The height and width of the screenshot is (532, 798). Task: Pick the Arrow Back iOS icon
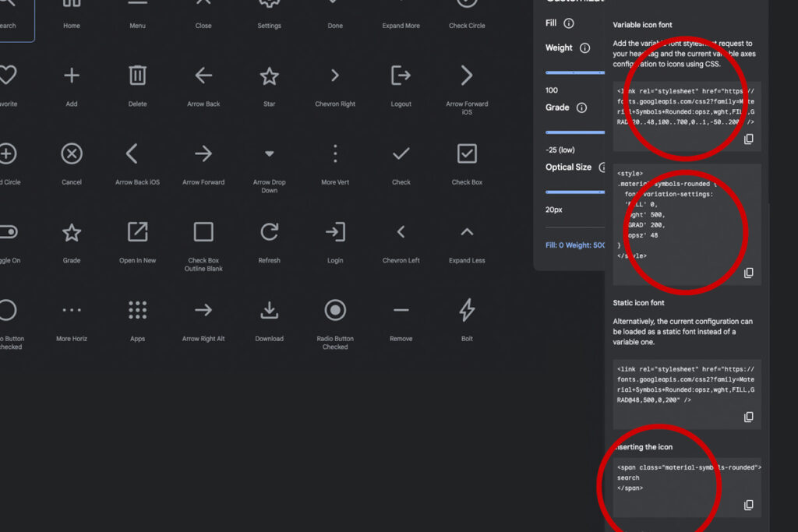[x=132, y=153]
